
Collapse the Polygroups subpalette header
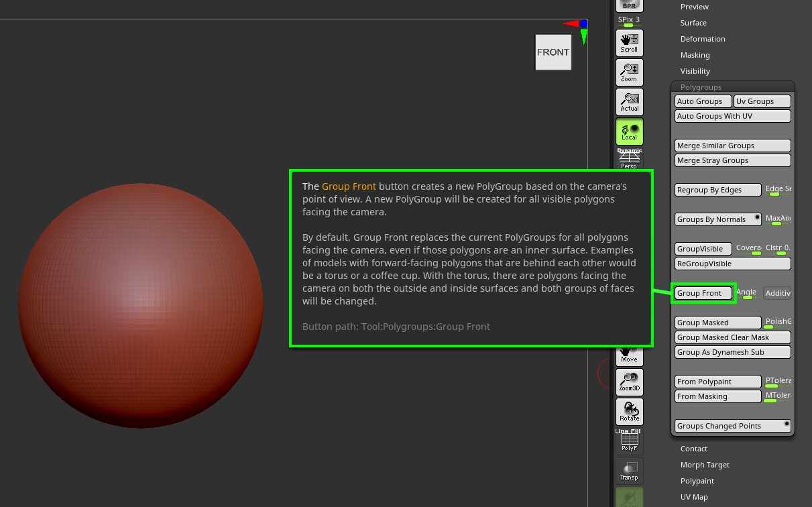pos(701,87)
